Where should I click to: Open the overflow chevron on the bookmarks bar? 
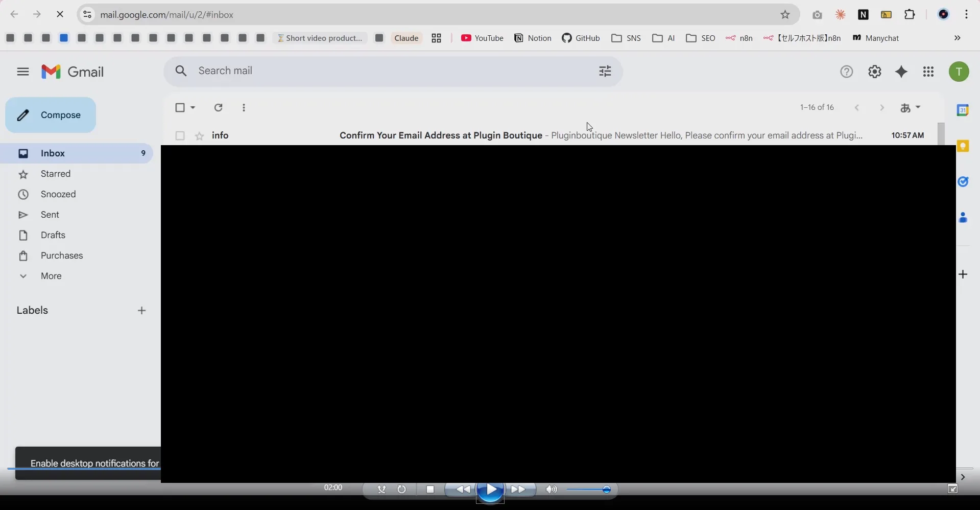(x=958, y=38)
